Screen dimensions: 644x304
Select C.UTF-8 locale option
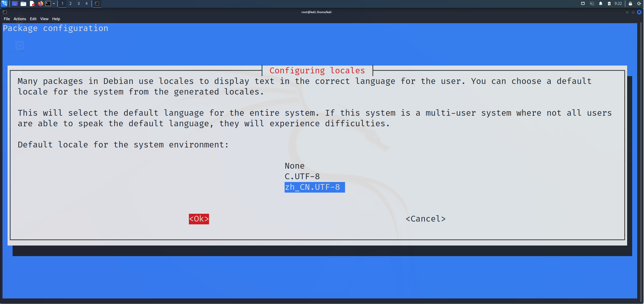pos(302,176)
